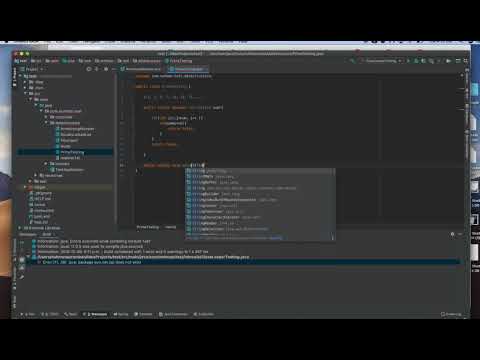Select the .gitignore file in tree
This screenshot has height=360, width=480.
point(41,193)
